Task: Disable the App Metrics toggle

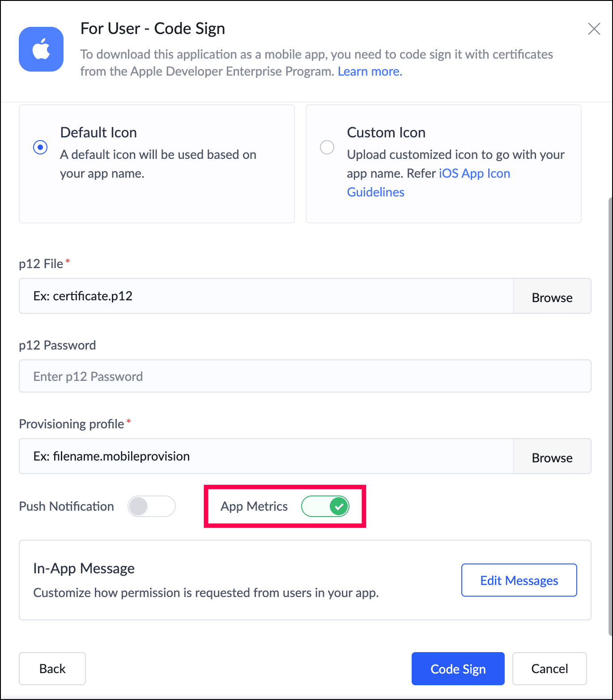Action: pyautogui.click(x=325, y=507)
